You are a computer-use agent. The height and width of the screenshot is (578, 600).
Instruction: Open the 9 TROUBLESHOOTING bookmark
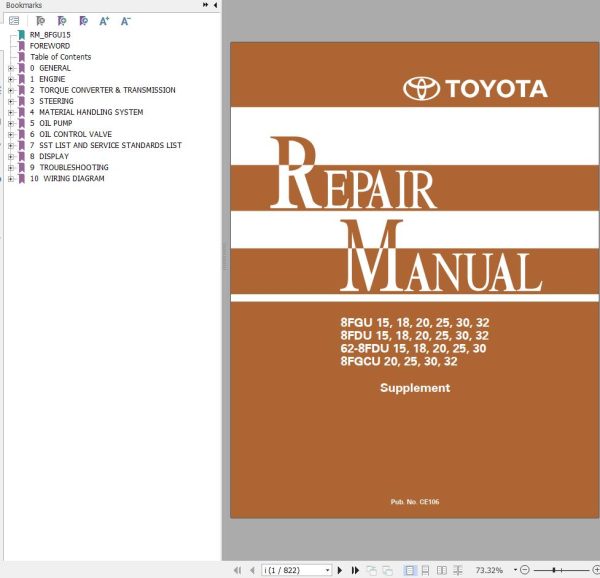pos(69,168)
